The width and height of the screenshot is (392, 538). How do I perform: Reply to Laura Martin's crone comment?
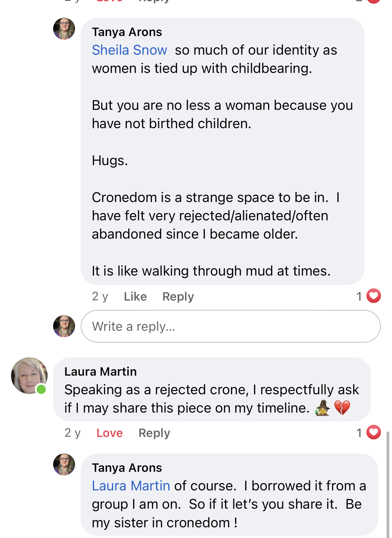point(154,433)
